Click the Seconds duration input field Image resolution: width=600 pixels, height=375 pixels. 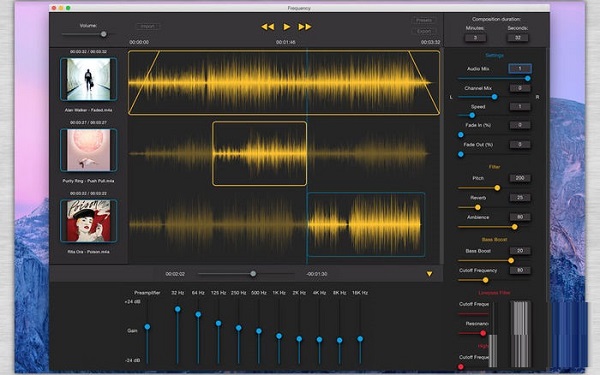click(518, 38)
